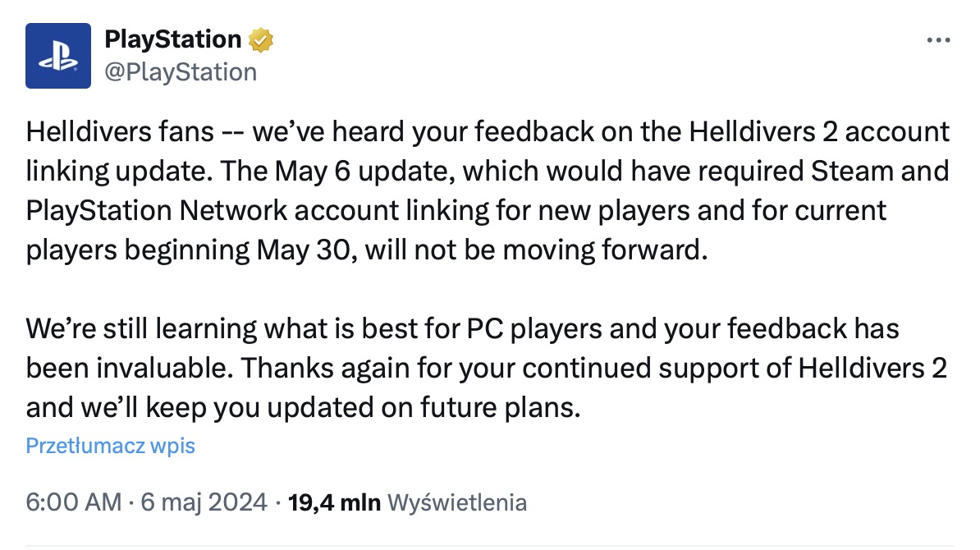
Task: Click the opening words "Helldivers fans"
Action: tap(120, 132)
